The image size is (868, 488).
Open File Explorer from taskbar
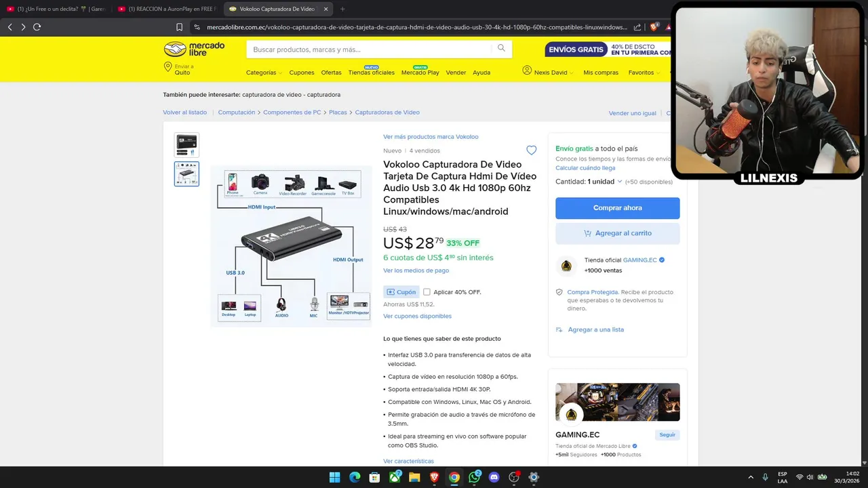coord(414,477)
